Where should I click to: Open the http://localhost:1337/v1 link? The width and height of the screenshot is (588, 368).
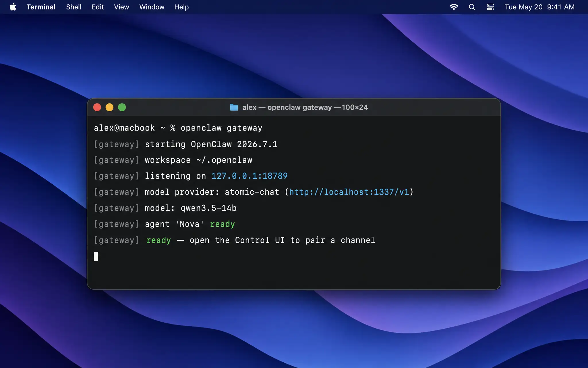(x=349, y=192)
